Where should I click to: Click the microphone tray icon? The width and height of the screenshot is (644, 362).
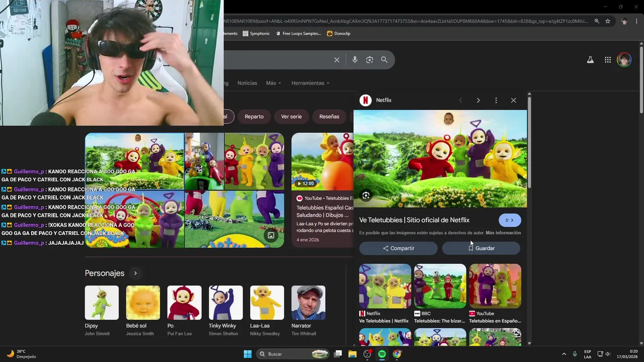(x=575, y=354)
